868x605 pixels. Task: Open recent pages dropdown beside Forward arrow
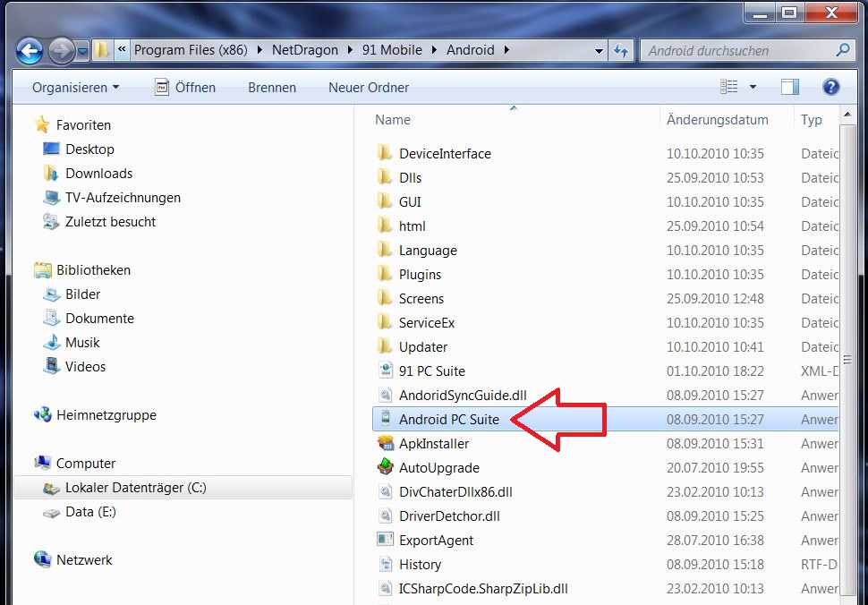tap(82, 52)
